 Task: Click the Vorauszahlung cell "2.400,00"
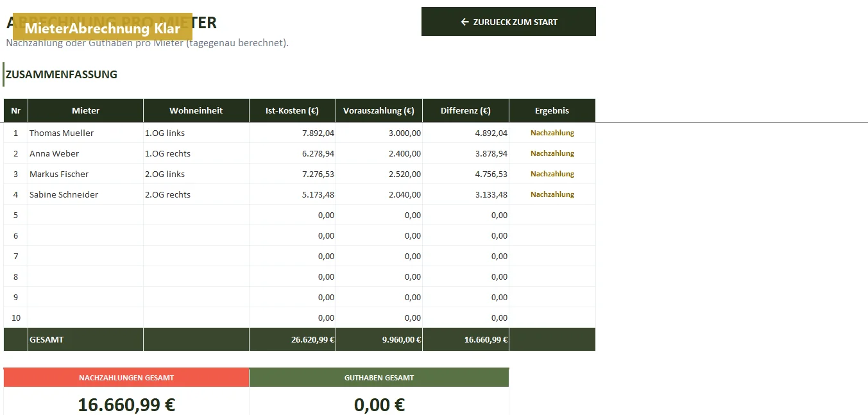pyautogui.click(x=379, y=153)
